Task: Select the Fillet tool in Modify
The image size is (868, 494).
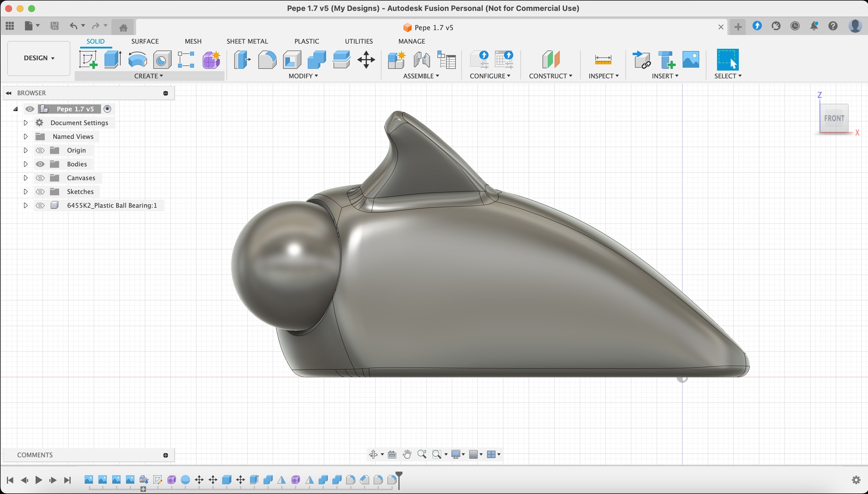Action: pos(267,59)
